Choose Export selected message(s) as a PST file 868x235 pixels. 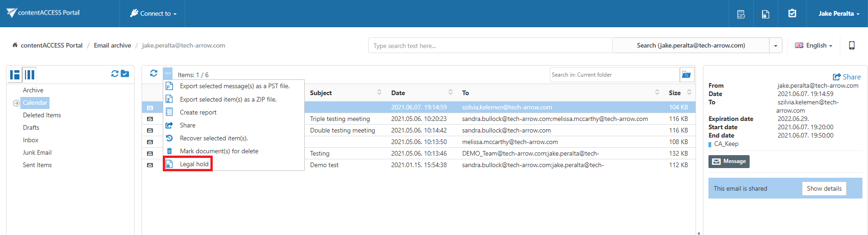click(x=234, y=86)
